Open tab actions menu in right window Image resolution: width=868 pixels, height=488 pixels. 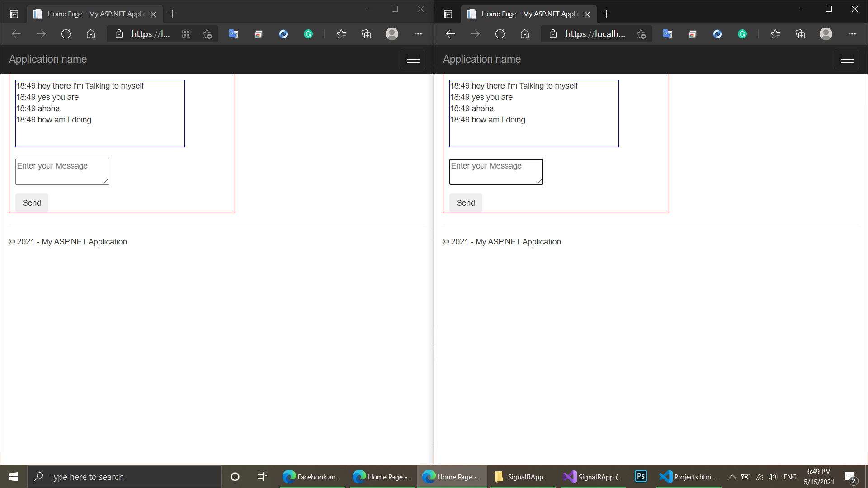coord(448,14)
